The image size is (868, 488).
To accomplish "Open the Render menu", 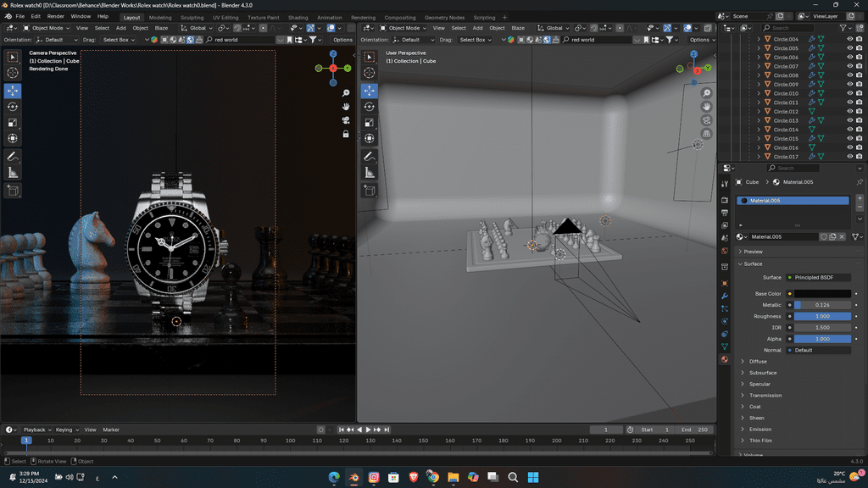I will (56, 16).
